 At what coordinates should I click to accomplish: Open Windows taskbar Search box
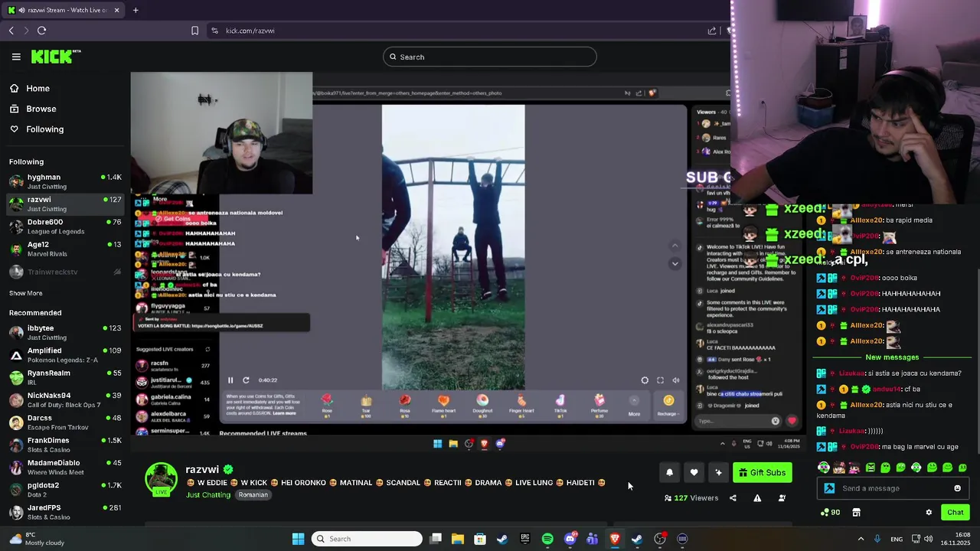(367, 539)
